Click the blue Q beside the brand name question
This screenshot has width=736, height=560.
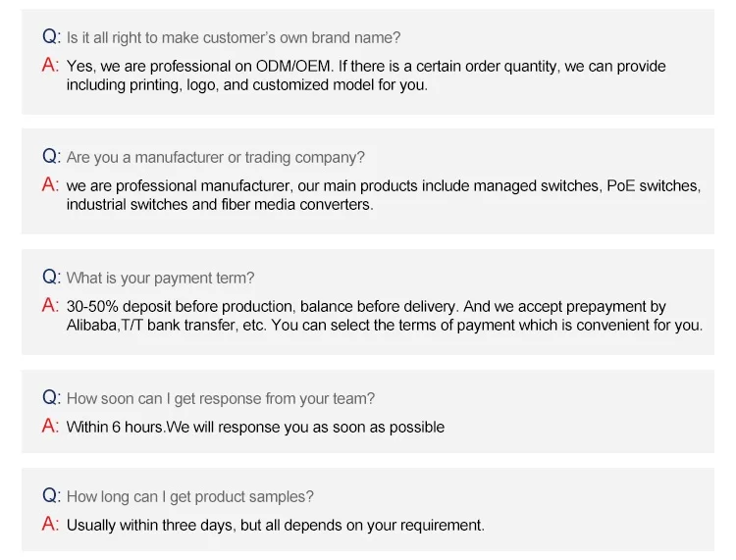pyautogui.click(x=51, y=36)
